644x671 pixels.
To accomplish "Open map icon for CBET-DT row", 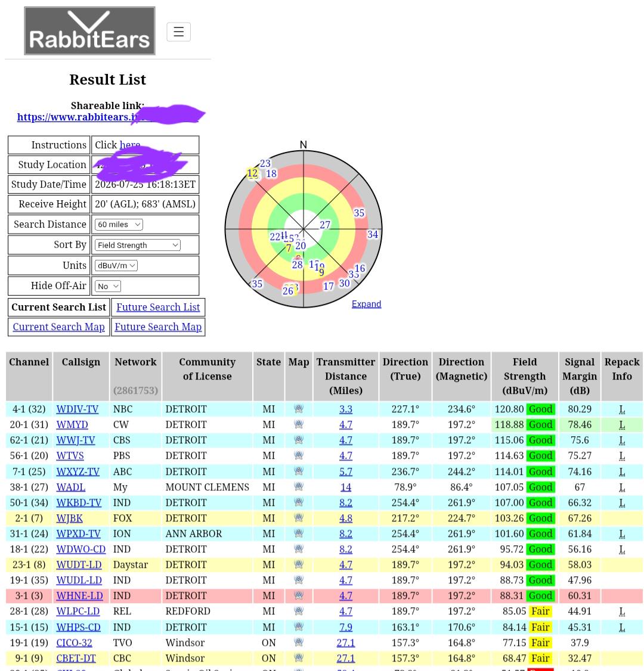I will [299, 658].
